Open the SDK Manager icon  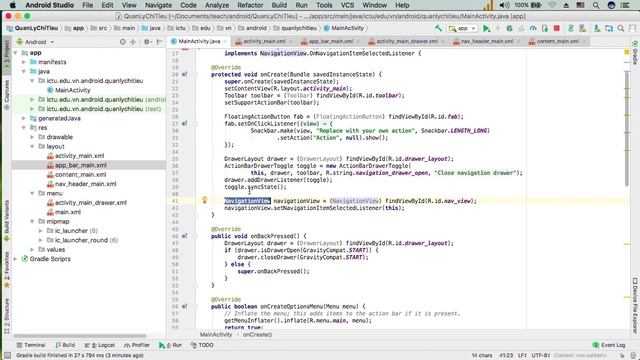(597, 28)
